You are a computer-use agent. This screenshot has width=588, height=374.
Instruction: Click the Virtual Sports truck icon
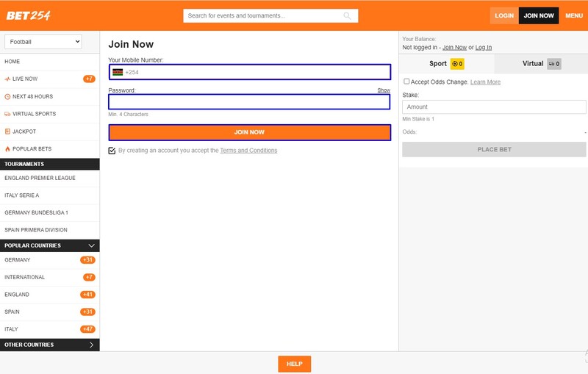click(x=7, y=114)
